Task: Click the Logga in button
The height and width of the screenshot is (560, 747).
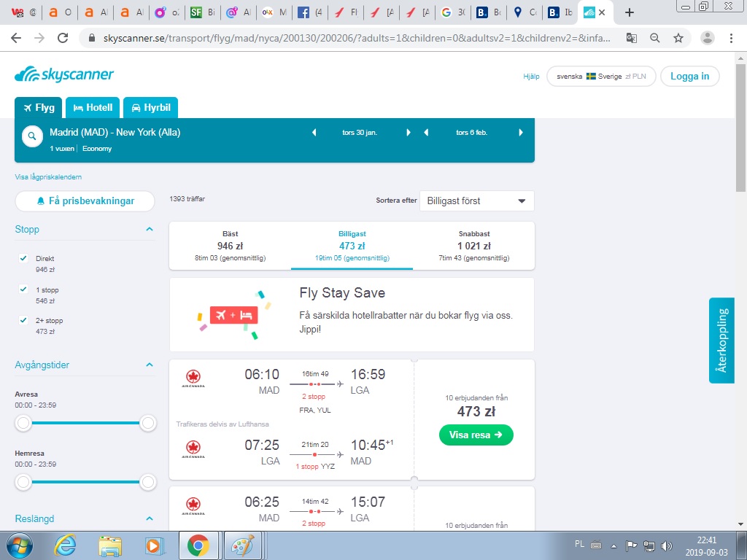Action: 690,76
